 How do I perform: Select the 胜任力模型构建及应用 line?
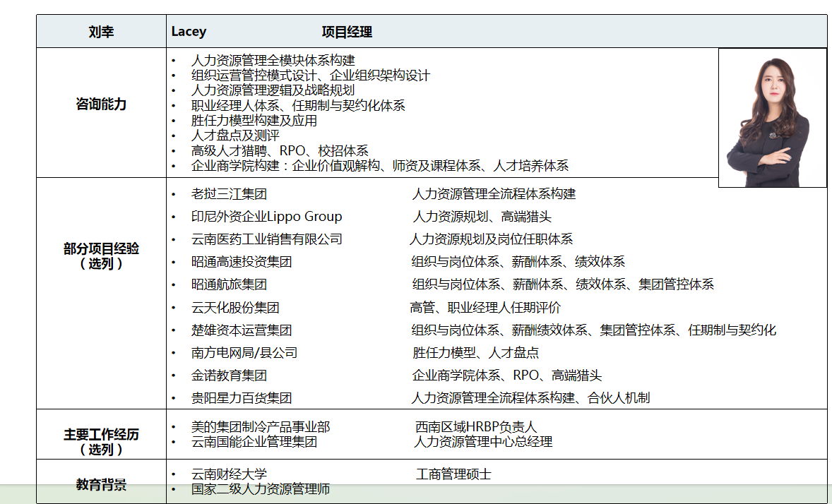click(254, 121)
